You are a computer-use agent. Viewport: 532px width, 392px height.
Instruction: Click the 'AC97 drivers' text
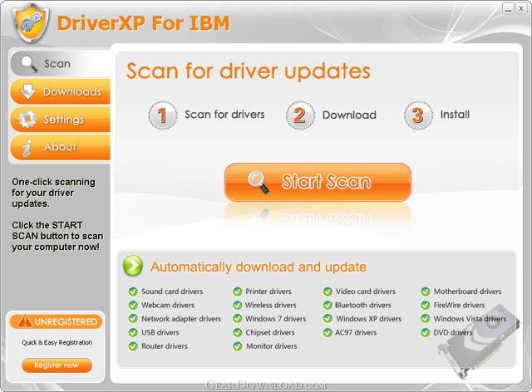click(356, 333)
